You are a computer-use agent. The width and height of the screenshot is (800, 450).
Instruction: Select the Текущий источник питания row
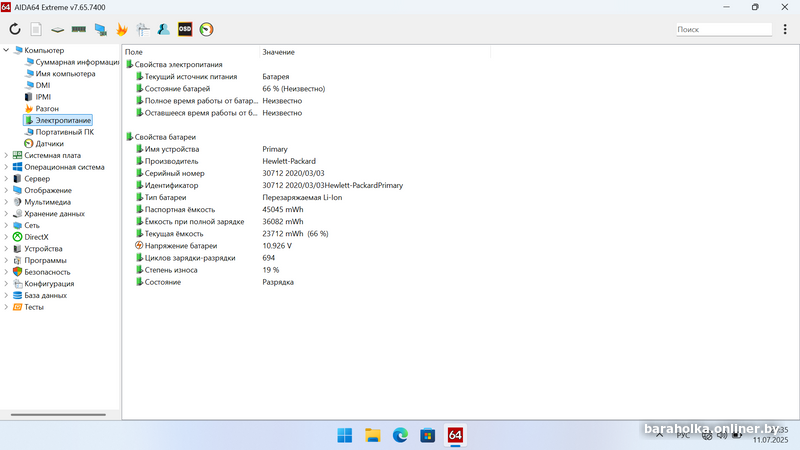(212, 77)
